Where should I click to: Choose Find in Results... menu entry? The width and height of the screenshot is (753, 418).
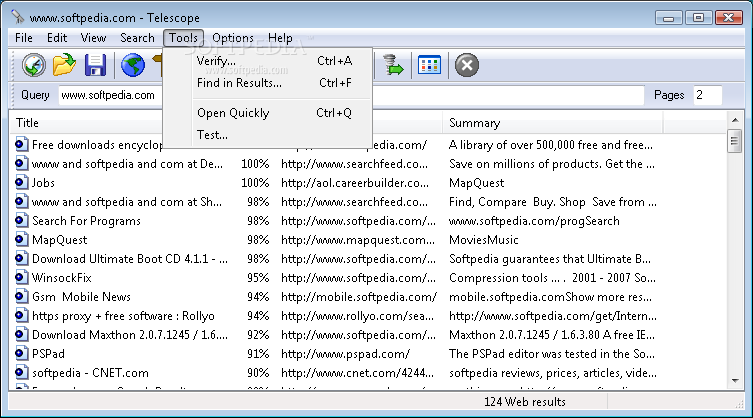(267, 83)
